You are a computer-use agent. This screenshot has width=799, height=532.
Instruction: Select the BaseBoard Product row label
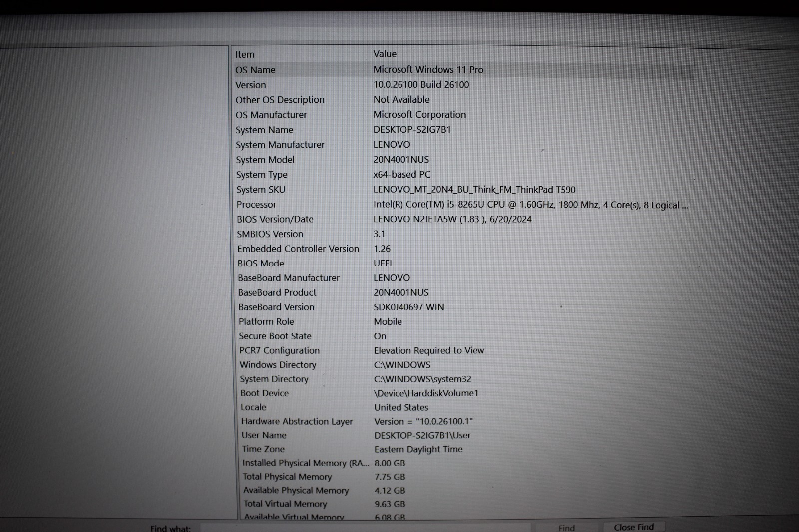point(277,292)
